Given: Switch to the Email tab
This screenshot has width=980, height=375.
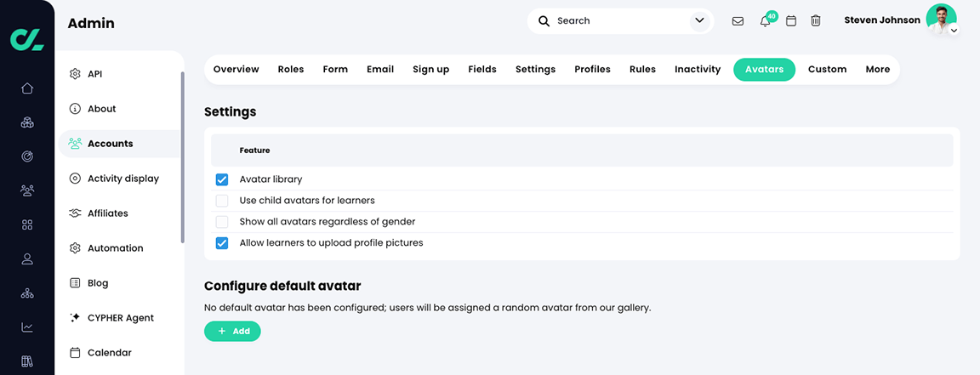Looking at the screenshot, I should pyautogui.click(x=380, y=70).
